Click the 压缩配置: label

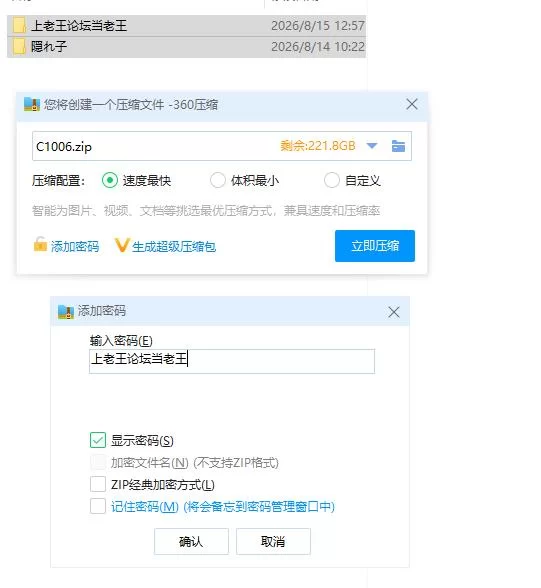(x=58, y=181)
